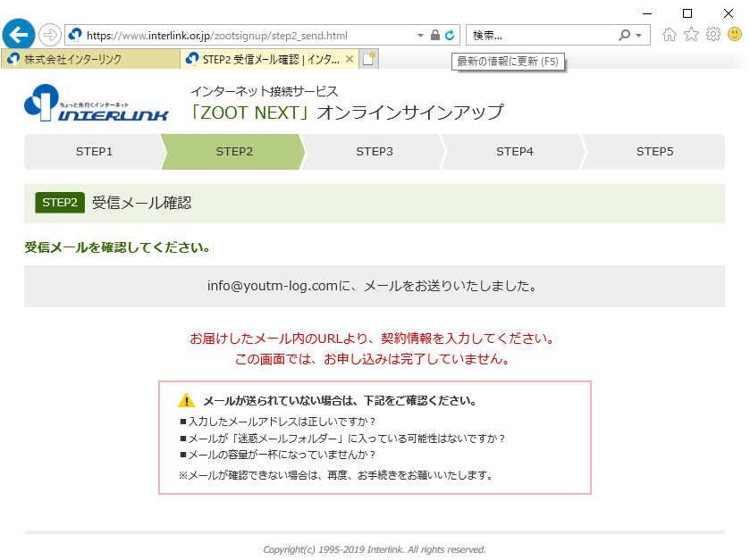Click the Home house icon
Viewport: 750px width, 560px height.
tap(670, 35)
